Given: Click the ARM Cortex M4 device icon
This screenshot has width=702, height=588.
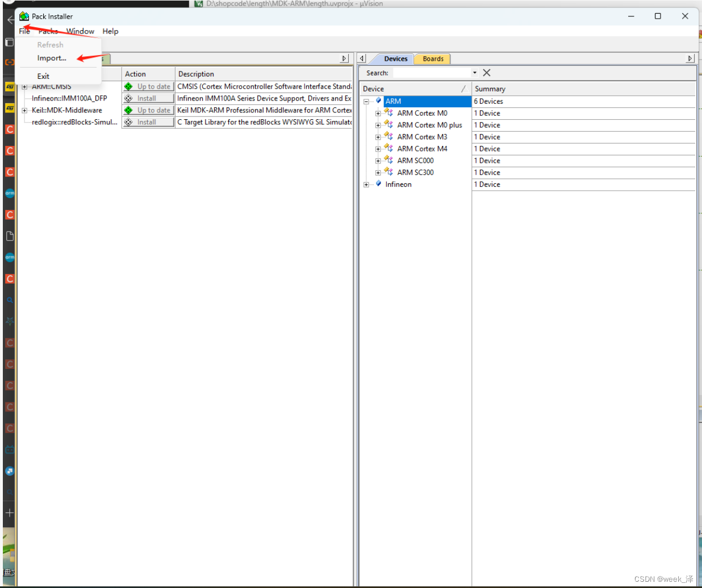Looking at the screenshot, I should point(388,148).
